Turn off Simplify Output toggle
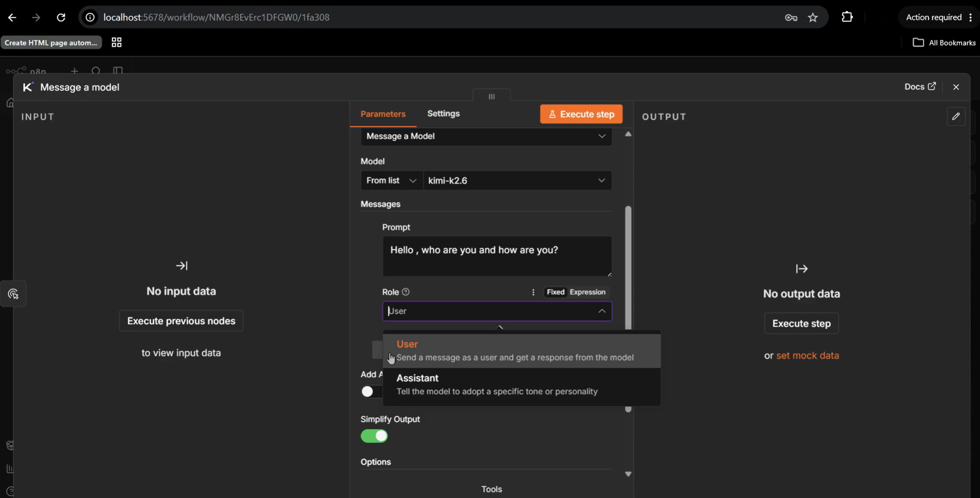Viewport: 980px width, 498px height. tap(374, 436)
